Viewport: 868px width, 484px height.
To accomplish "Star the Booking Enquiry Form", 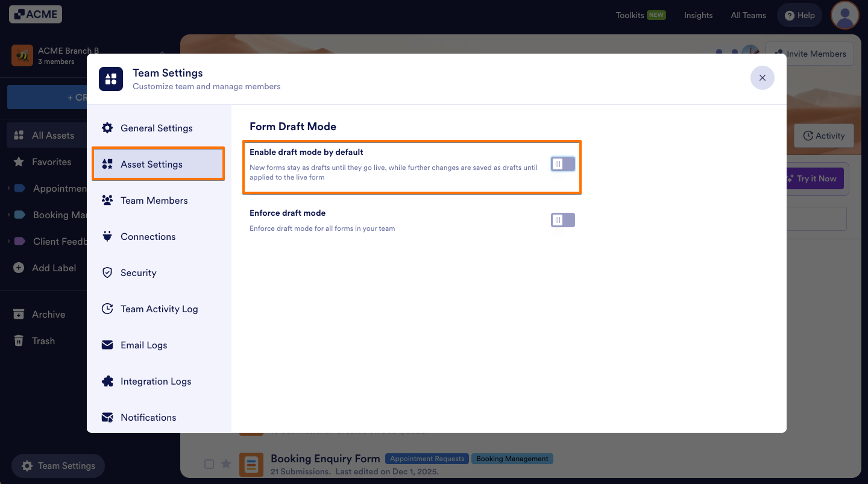I will click(x=226, y=464).
